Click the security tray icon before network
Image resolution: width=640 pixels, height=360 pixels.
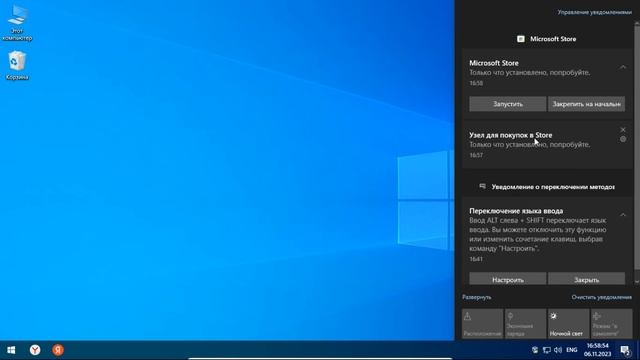pos(535,350)
